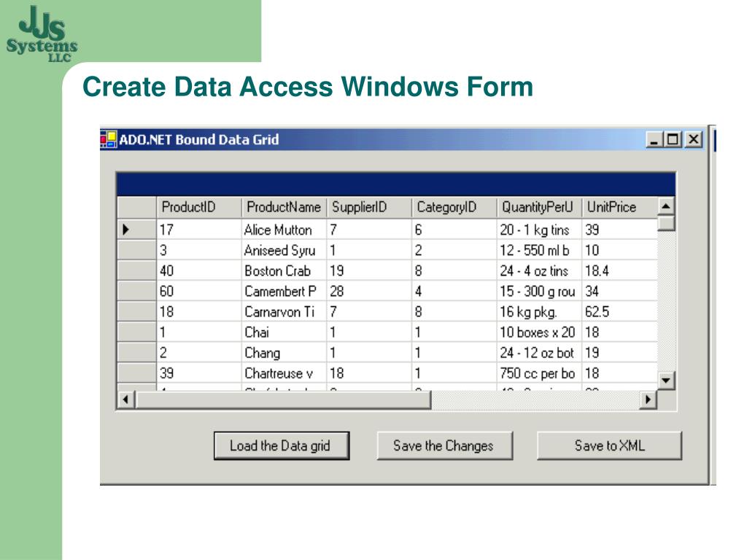Sort by the ProductName column header
The image size is (747, 560).
(283, 207)
